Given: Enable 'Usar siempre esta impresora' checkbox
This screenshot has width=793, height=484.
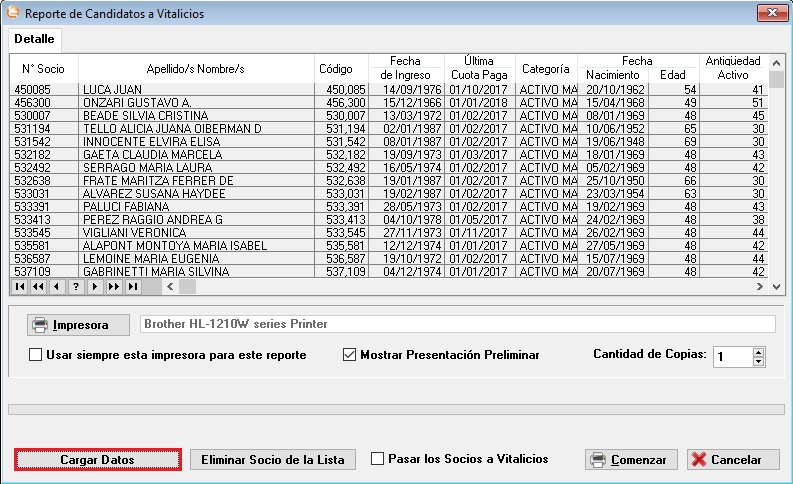Looking at the screenshot, I should click(x=36, y=355).
